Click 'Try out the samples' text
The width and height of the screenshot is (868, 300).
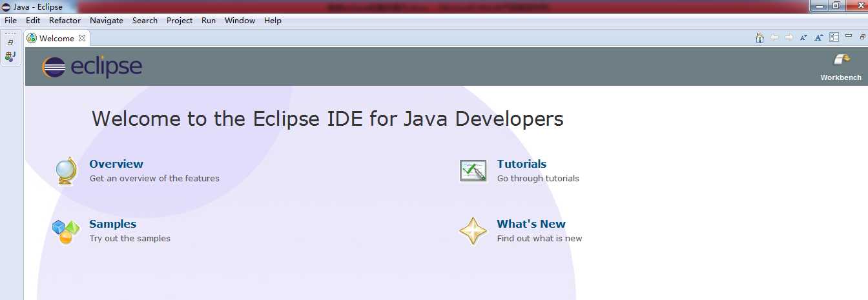click(x=130, y=238)
